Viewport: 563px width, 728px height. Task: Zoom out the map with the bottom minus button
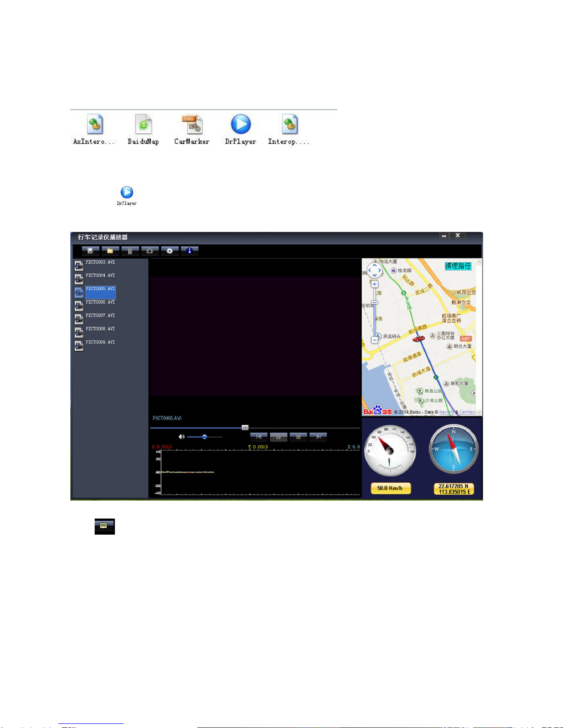(375, 340)
